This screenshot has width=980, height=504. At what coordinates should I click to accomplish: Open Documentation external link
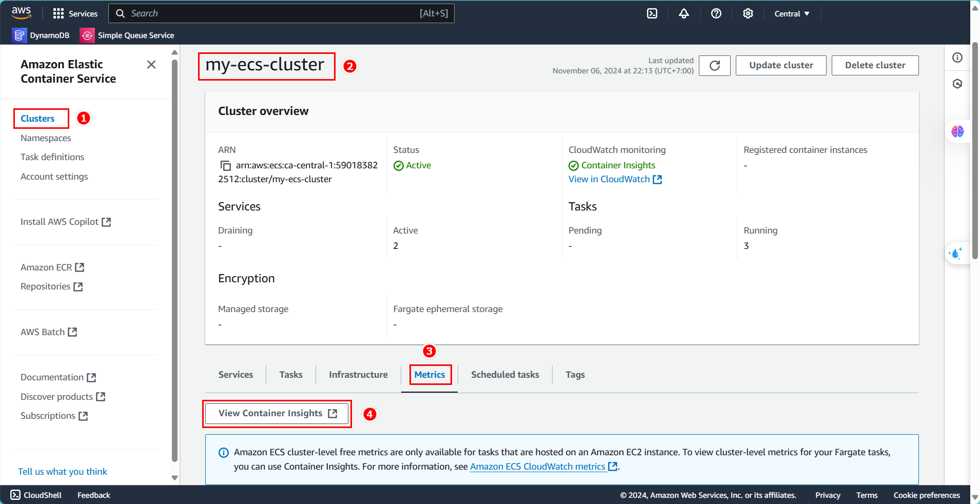[58, 377]
